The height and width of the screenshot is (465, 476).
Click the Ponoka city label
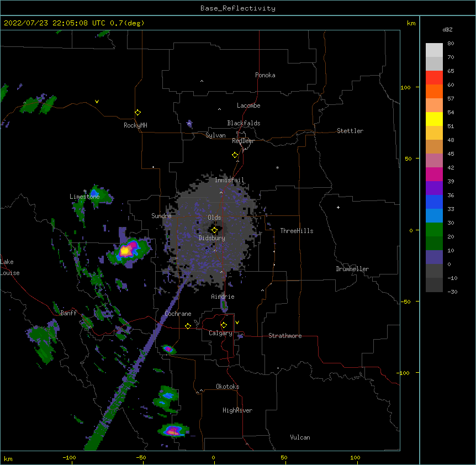pos(265,75)
